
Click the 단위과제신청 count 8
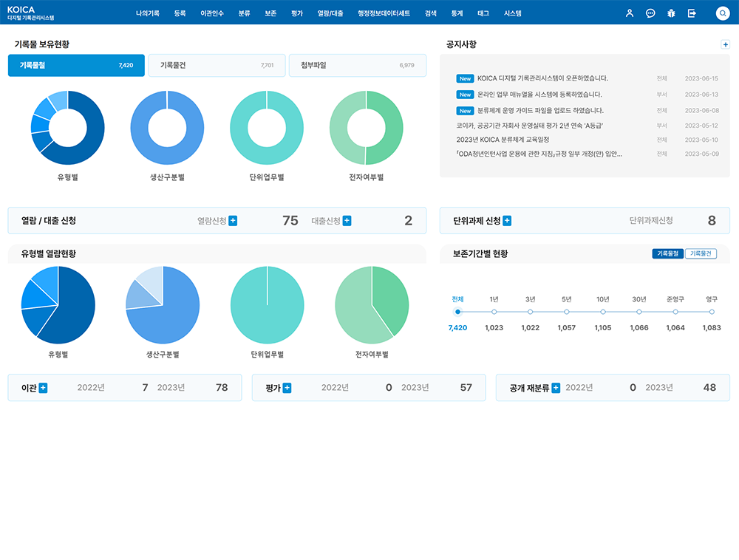[712, 220]
